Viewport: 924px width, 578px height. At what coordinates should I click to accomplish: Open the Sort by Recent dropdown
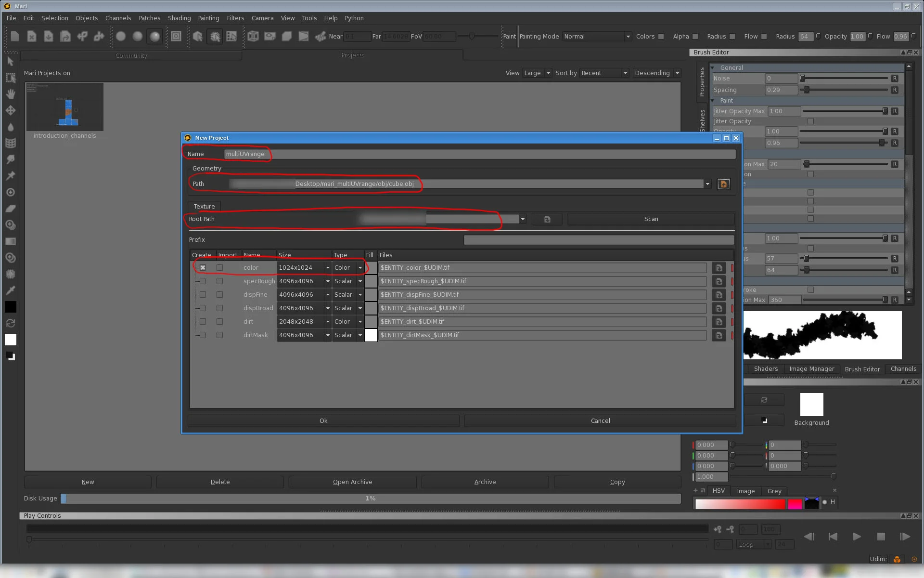coord(604,73)
